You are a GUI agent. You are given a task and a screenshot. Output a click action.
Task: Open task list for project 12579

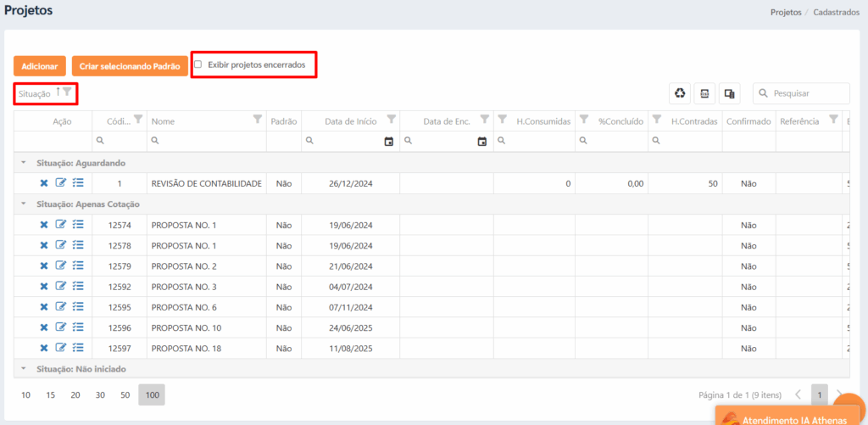(78, 266)
